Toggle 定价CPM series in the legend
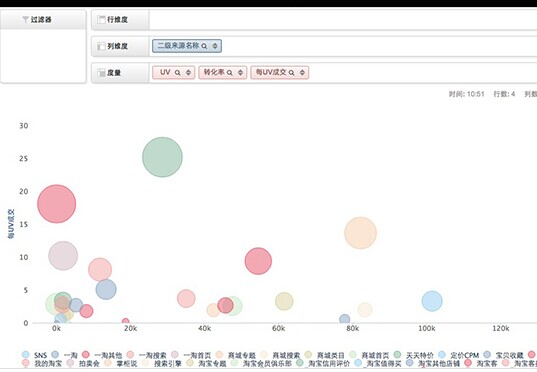Image resolution: width=537 pixels, height=372 pixels. click(459, 355)
